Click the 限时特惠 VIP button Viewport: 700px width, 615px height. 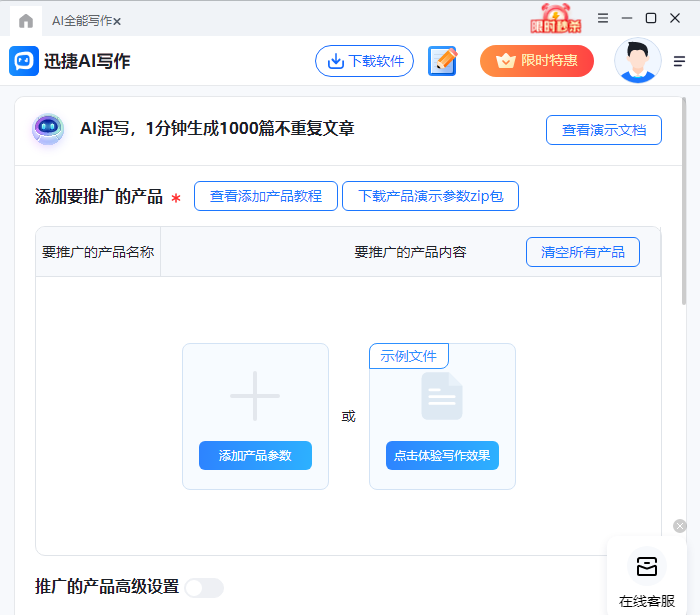tap(537, 61)
